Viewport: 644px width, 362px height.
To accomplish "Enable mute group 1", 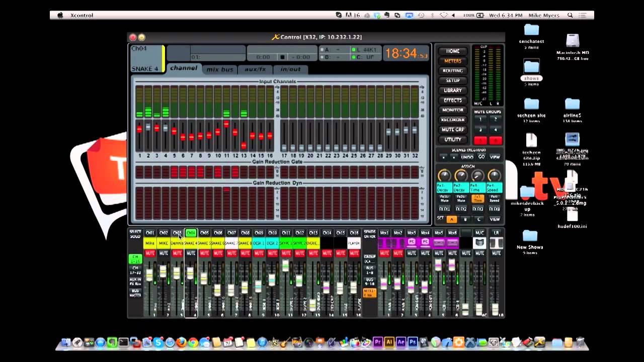I will (480, 120).
